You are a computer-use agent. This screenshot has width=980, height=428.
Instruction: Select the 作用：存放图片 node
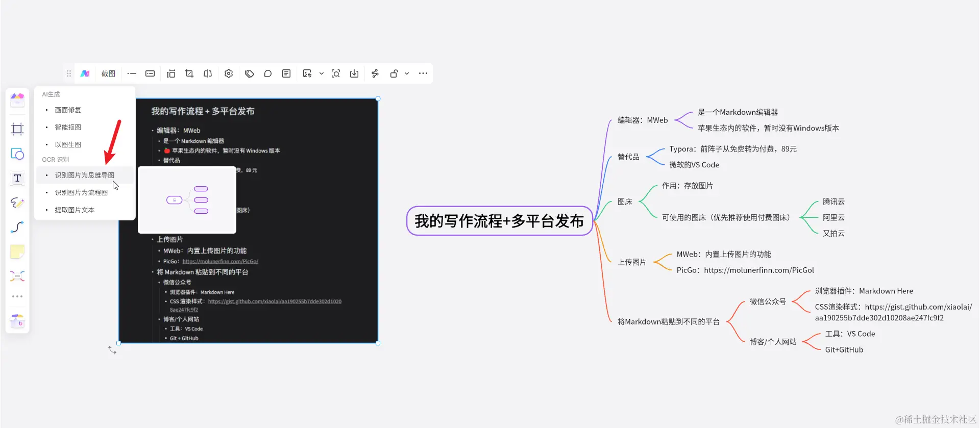tap(688, 186)
